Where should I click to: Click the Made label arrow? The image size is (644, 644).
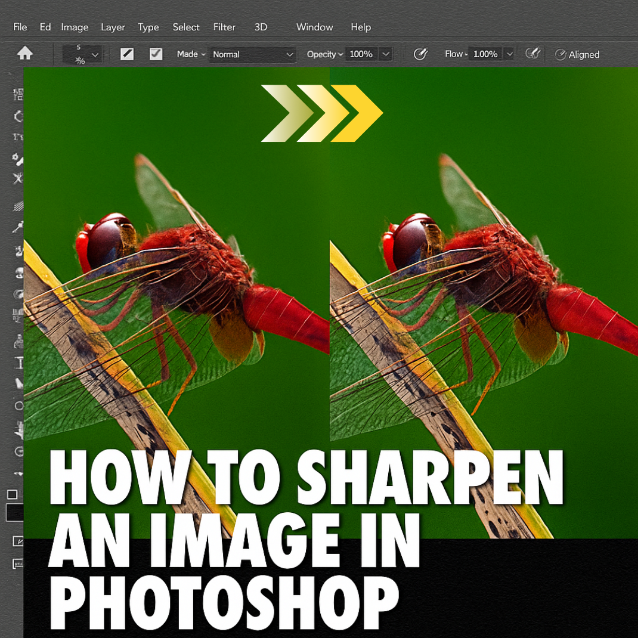tap(203, 55)
